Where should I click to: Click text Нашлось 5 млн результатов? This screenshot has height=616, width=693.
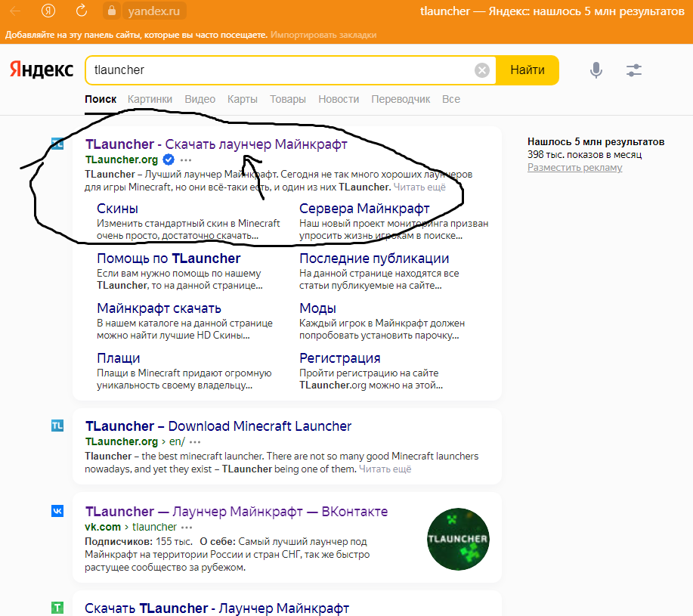[596, 142]
